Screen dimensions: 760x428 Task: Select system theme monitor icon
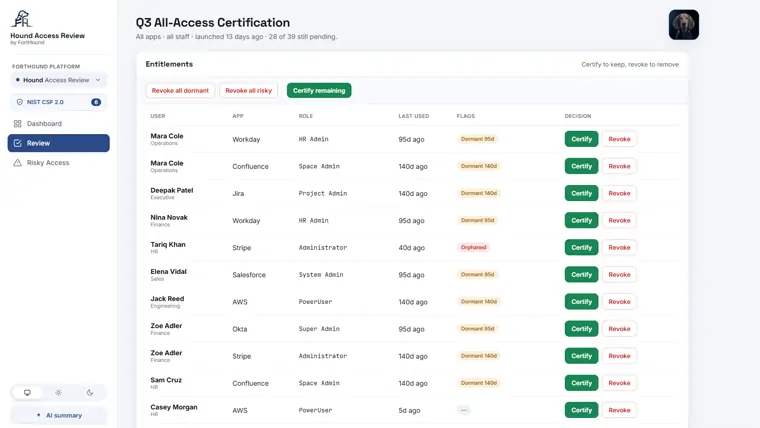tap(27, 393)
